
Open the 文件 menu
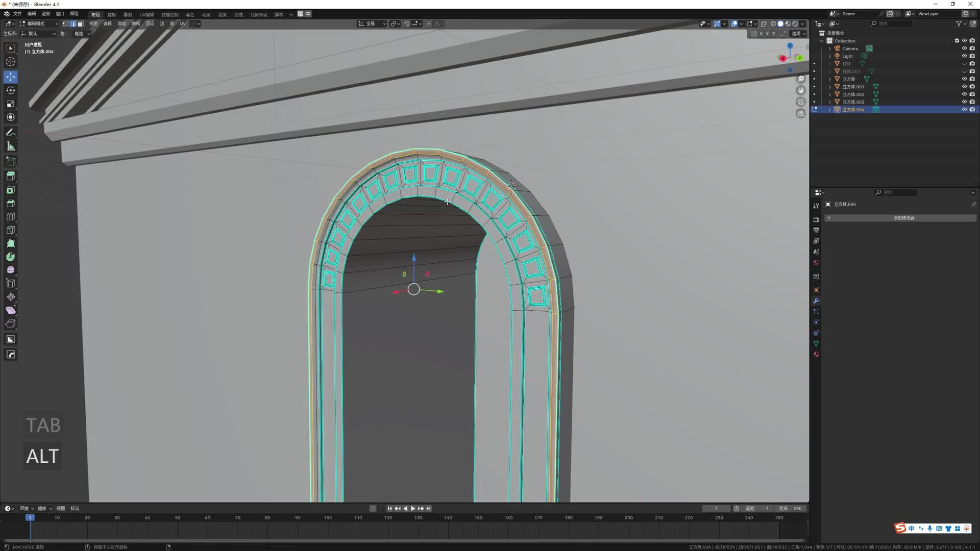coord(17,14)
